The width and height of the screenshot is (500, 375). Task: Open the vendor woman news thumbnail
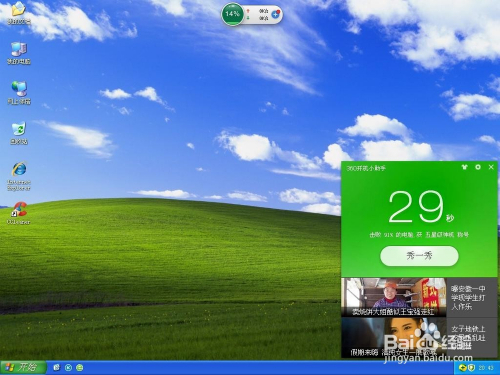[393, 297]
